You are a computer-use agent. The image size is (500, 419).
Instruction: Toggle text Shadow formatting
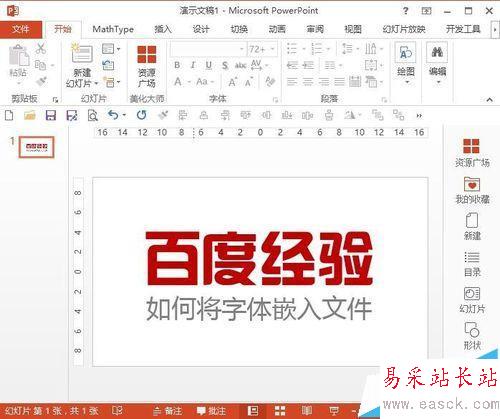coord(225,65)
